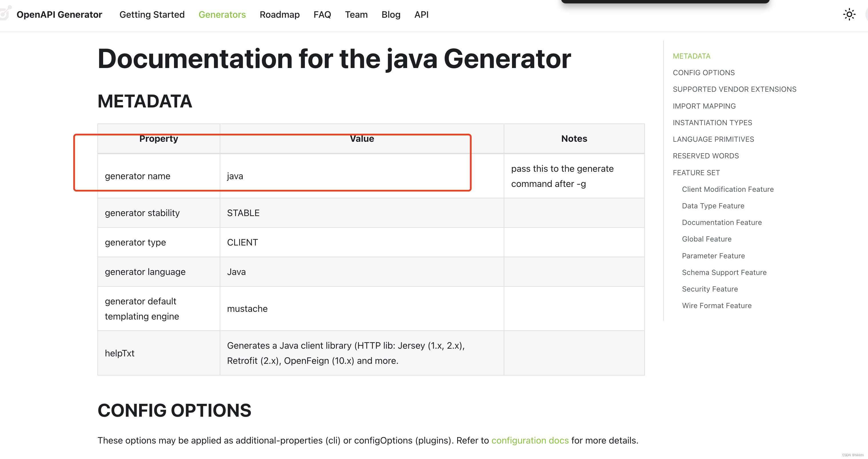The image size is (868, 459).
Task: Open the Getting Started menu
Action: (x=152, y=15)
